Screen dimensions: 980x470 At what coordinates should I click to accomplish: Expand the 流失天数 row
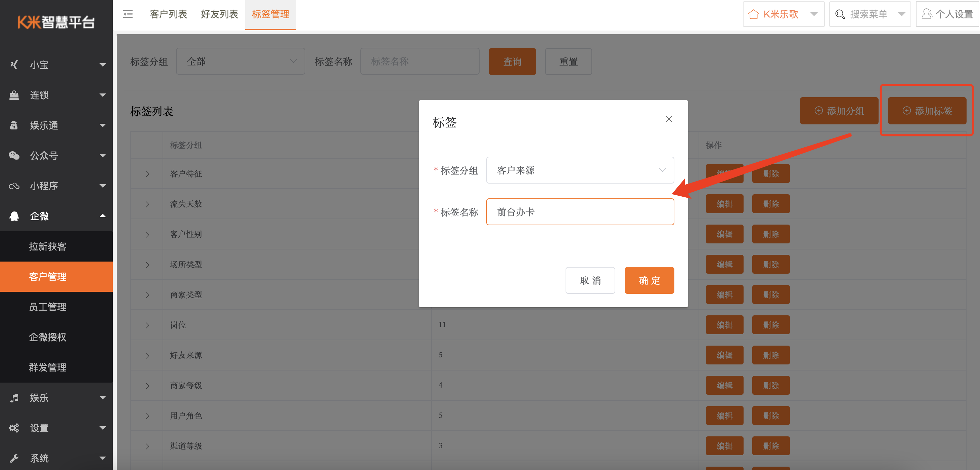[147, 204]
